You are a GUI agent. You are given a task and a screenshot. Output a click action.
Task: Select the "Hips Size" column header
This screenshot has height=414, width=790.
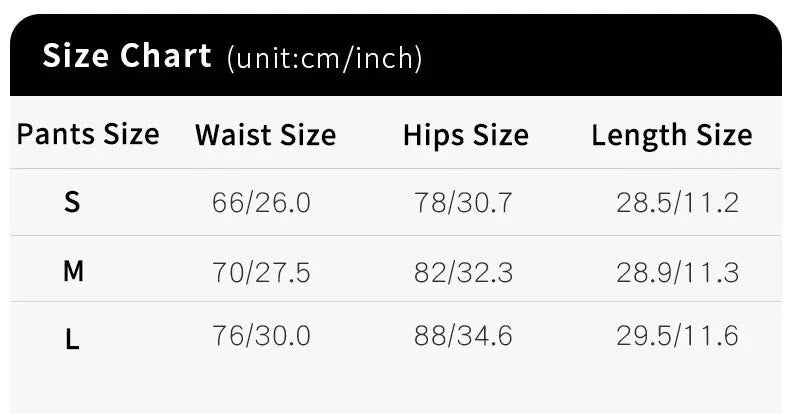(x=465, y=135)
